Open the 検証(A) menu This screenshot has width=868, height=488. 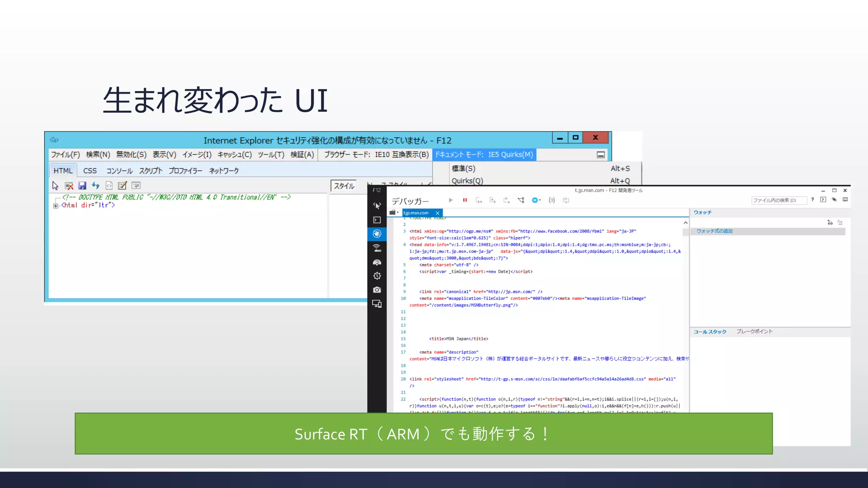(302, 155)
